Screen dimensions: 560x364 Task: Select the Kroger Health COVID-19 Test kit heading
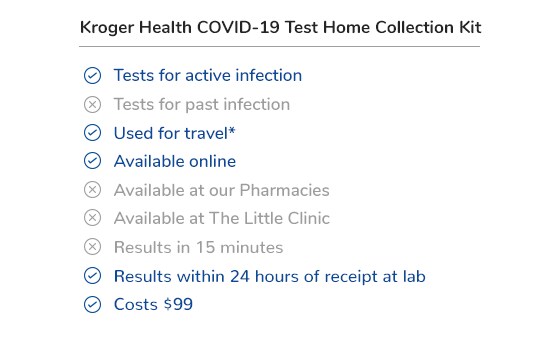pyautogui.click(x=280, y=28)
